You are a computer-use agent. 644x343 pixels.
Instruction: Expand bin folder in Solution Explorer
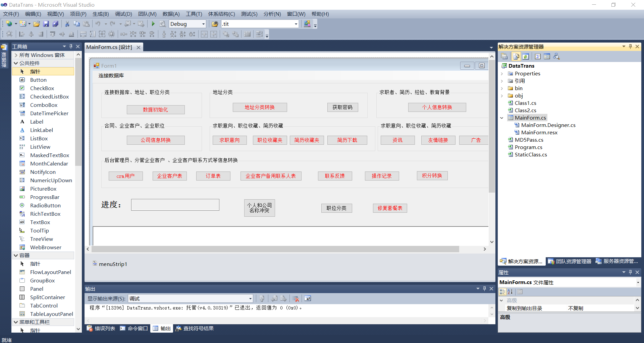[x=502, y=88]
